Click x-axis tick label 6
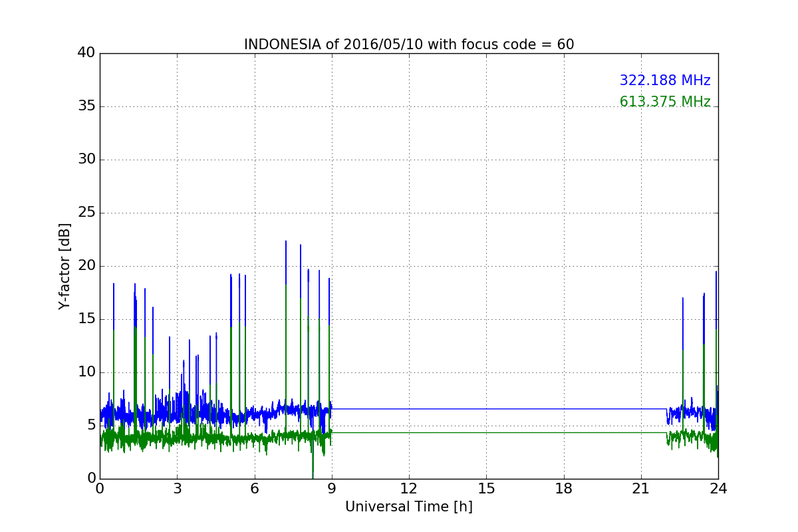Image resolution: width=798 pixels, height=532 pixels. click(254, 489)
